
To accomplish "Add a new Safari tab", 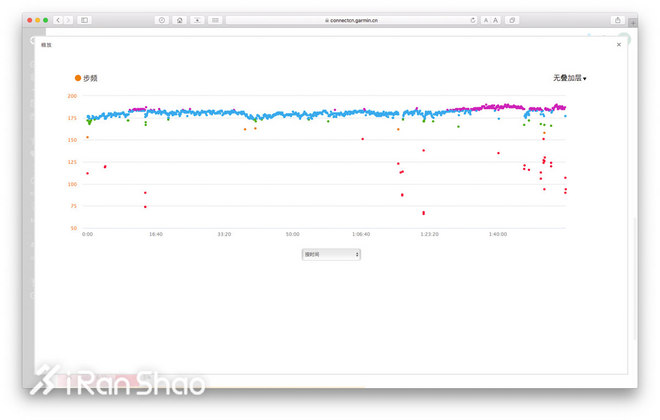I will [632, 22].
